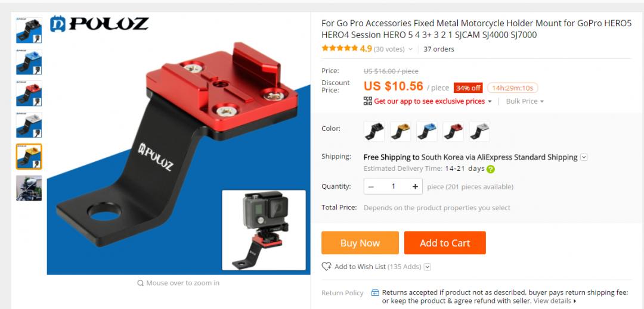
Task: Open the wish list dropdown arrow
Action: coord(427,267)
